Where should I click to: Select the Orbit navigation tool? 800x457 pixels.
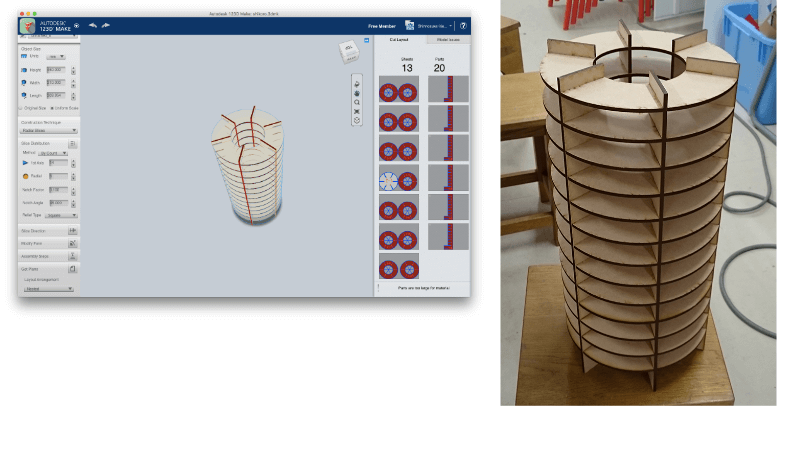coord(357,84)
